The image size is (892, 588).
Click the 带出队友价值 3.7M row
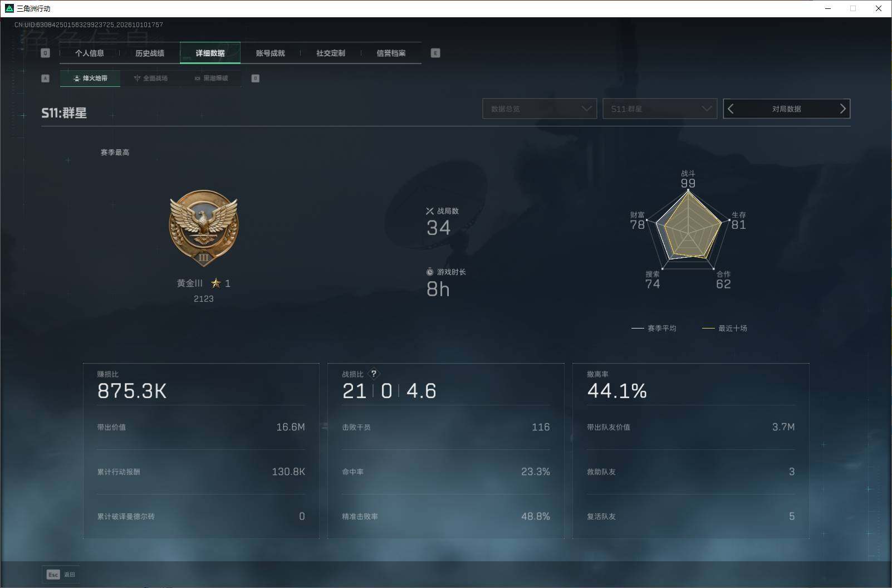691,427
